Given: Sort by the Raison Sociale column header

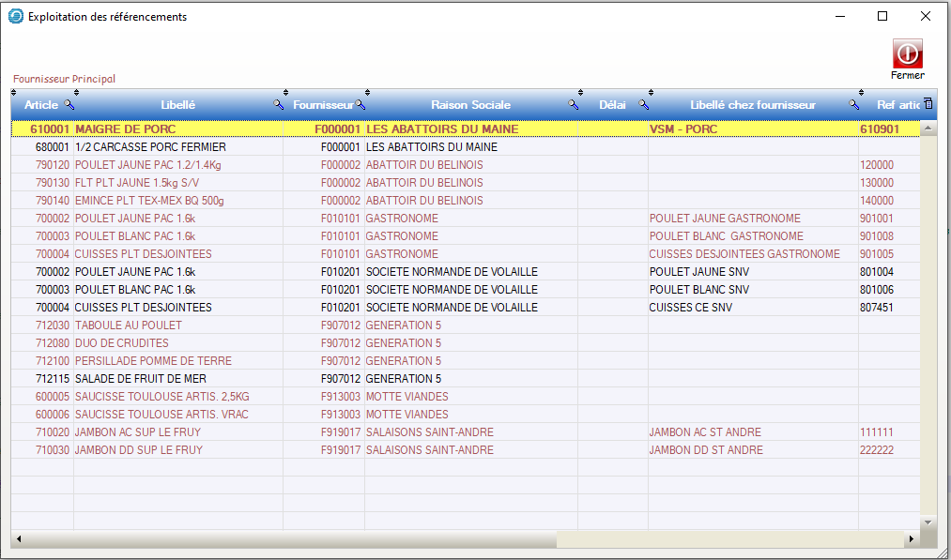Looking at the screenshot, I should click(470, 105).
